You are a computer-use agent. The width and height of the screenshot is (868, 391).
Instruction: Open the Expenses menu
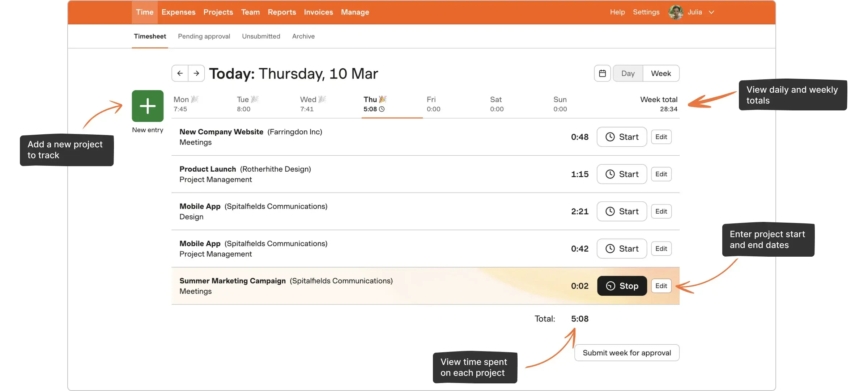[x=179, y=12]
